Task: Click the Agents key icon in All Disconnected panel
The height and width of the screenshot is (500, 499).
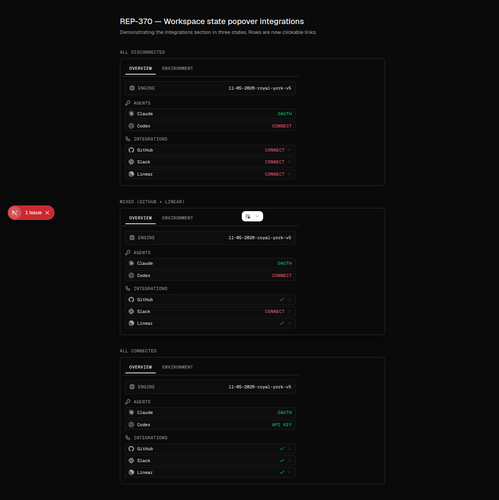Action: tap(128, 103)
